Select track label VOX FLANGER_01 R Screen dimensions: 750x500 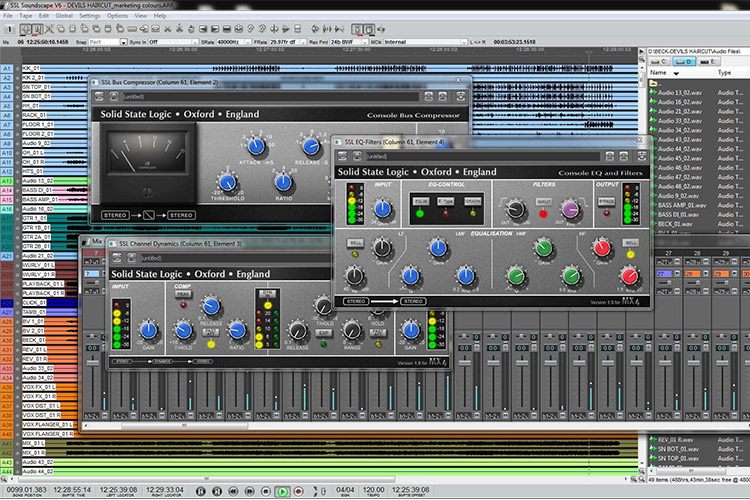[x=48, y=433]
